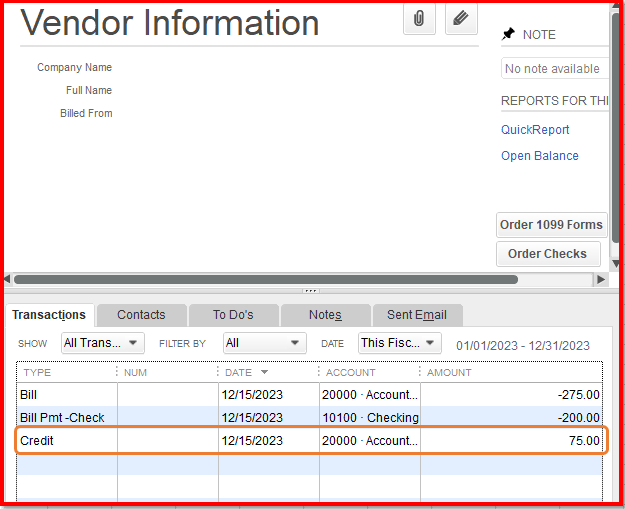Screen dimensions: 625x509
Task: Click the ACCOUNT column header
Action: tap(350, 373)
